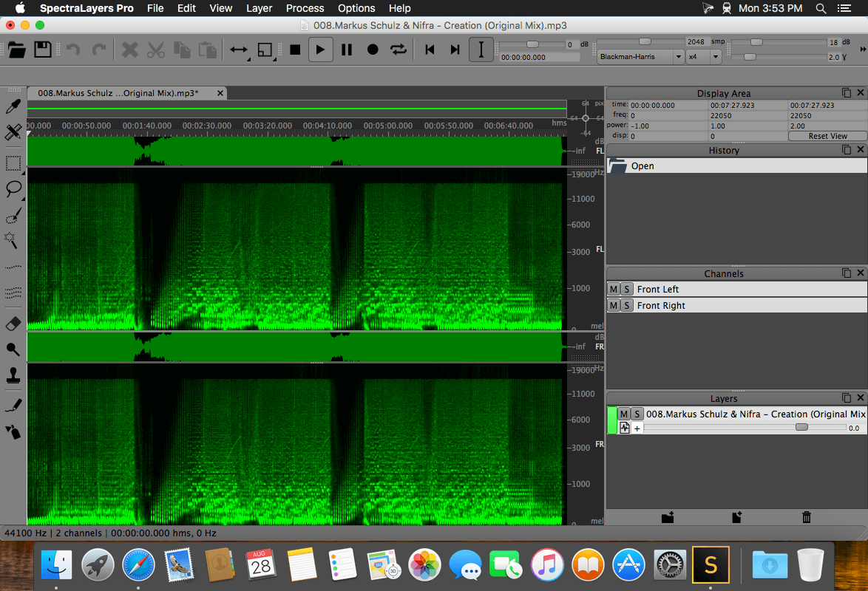Float the Layers panel
The width and height of the screenshot is (868, 591).
pyautogui.click(x=847, y=398)
